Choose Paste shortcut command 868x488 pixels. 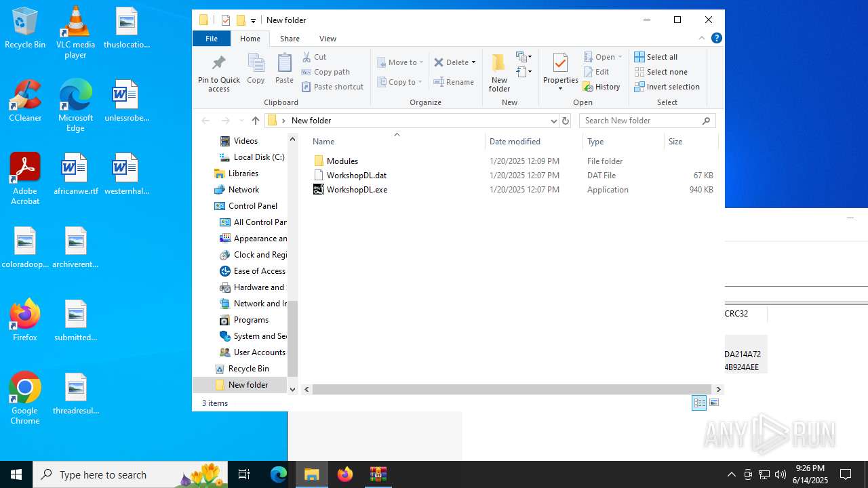332,87
